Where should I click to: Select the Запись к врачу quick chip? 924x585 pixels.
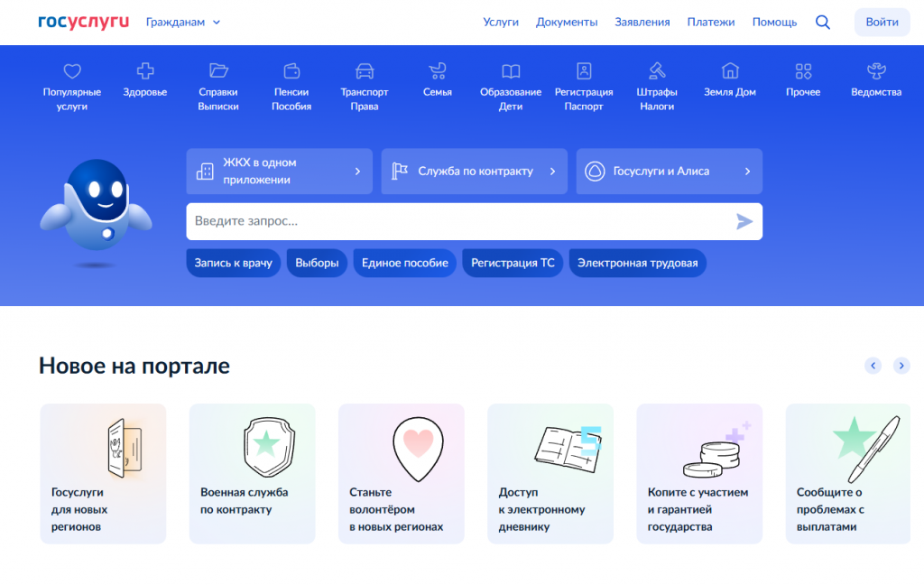click(234, 263)
